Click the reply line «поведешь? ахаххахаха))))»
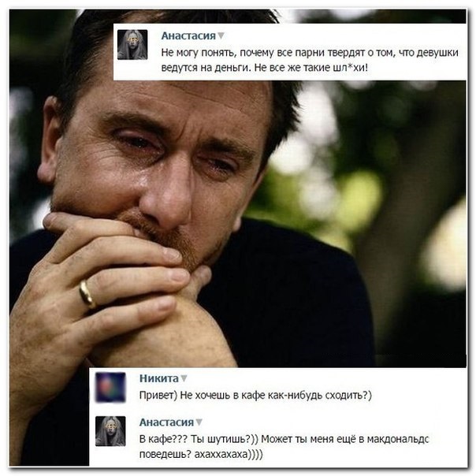The height and width of the screenshot is (476, 476). click(201, 455)
